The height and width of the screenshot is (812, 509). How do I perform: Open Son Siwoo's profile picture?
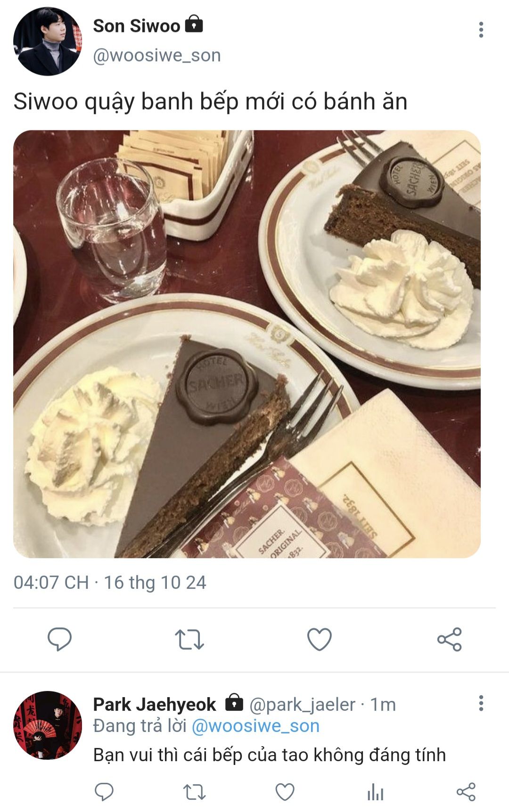(x=47, y=41)
